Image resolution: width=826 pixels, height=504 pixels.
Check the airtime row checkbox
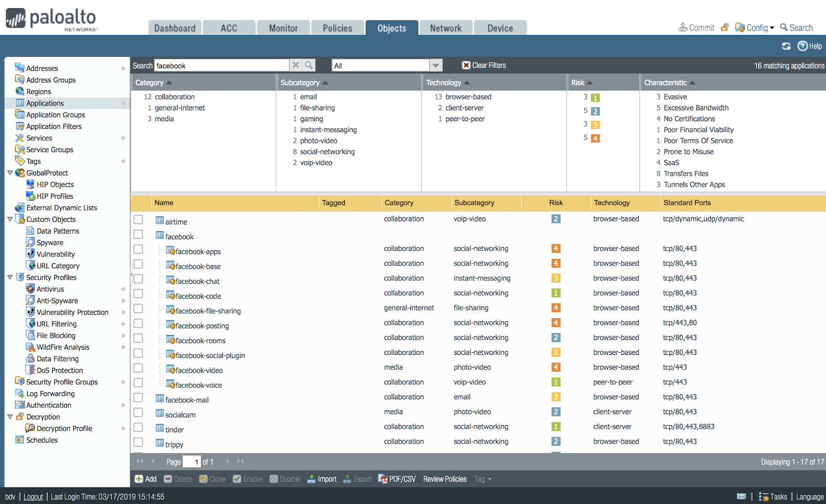(x=138, y=219)
